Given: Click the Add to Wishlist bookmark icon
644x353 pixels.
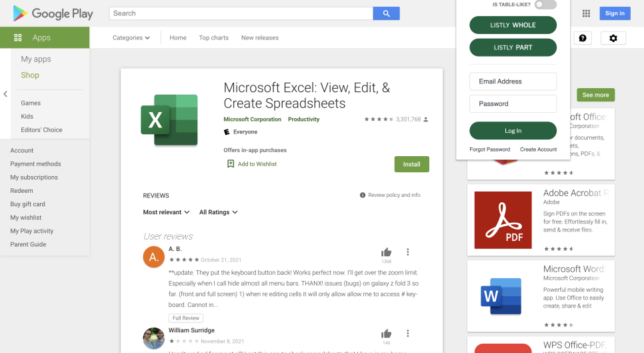Looking at the screenshot, I should (231, 164).
